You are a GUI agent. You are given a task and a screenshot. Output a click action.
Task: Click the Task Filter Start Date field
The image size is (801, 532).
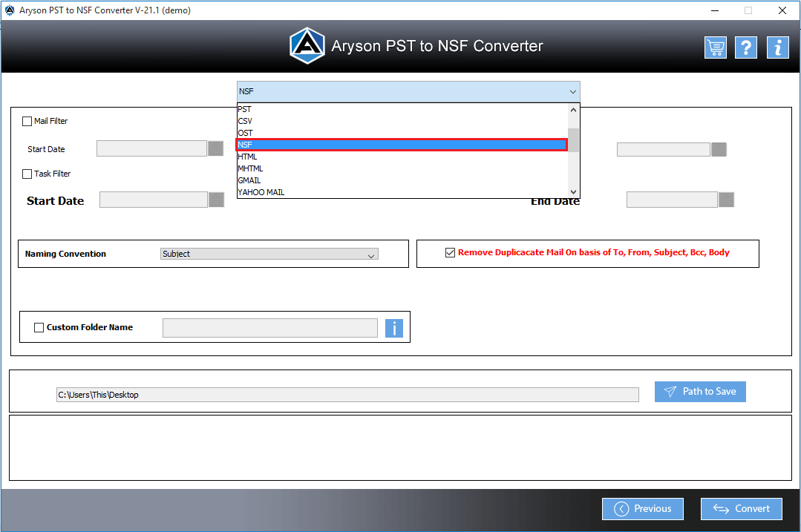tap(153, 200)
